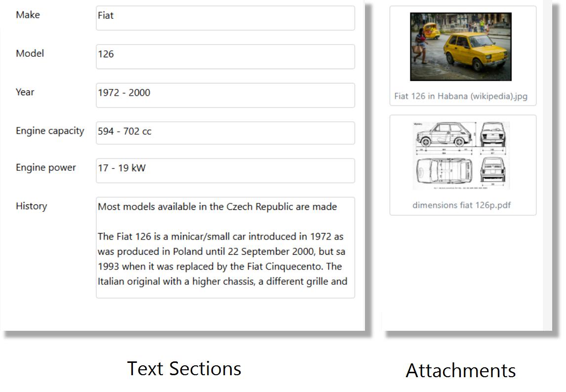The image size is (566, 392).
Task: Click the Engine capacity label
Action: (50, 131)
